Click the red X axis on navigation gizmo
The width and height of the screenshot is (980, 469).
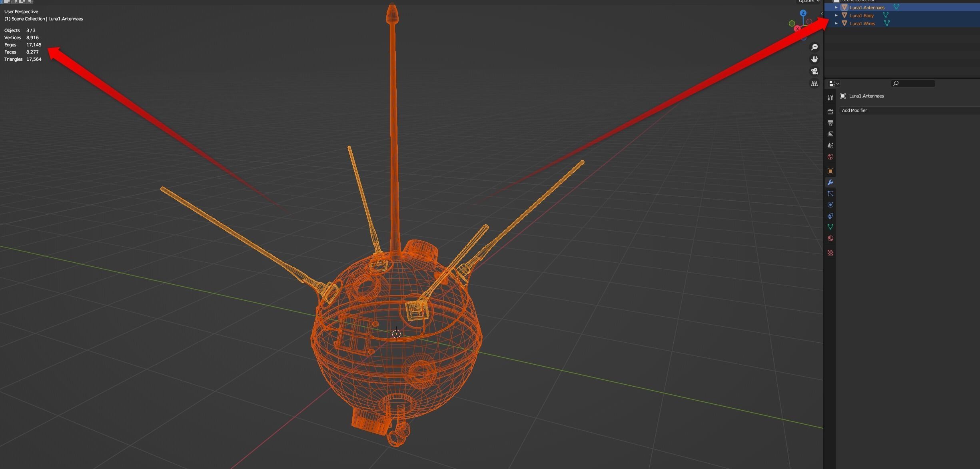tap(798, 28)
